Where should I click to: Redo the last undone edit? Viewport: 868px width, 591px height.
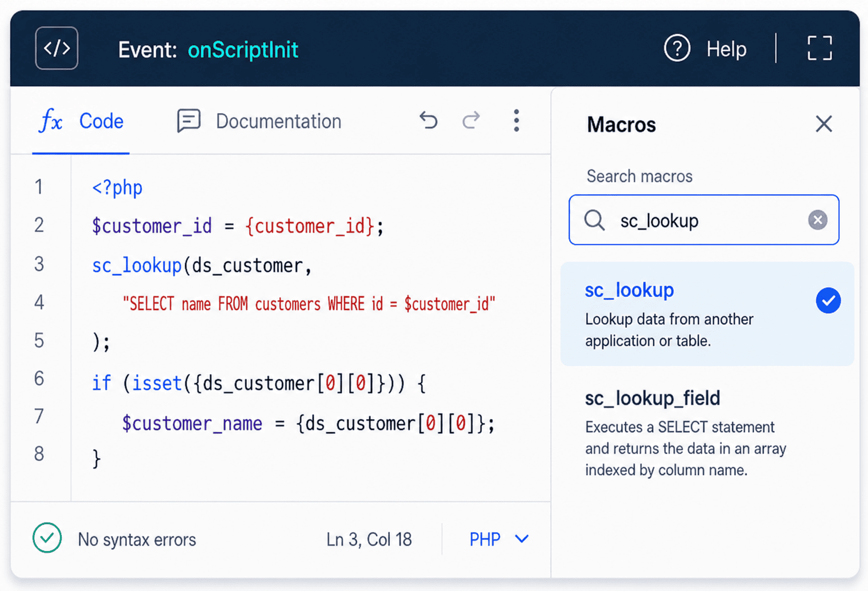coord(471,120)
